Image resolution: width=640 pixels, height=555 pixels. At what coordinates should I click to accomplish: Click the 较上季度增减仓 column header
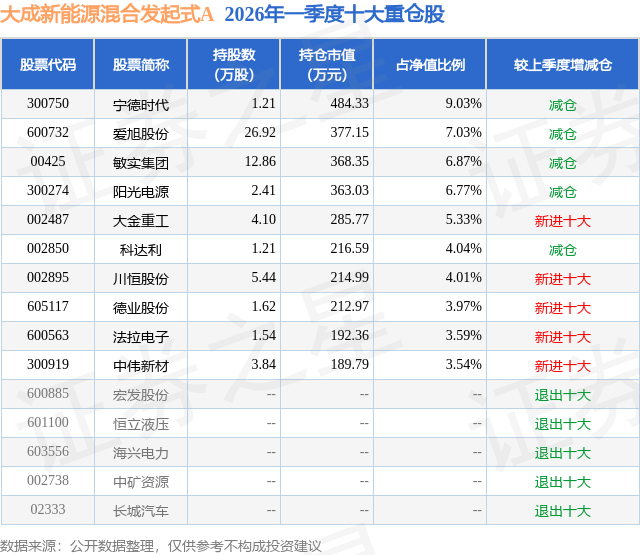563,64
